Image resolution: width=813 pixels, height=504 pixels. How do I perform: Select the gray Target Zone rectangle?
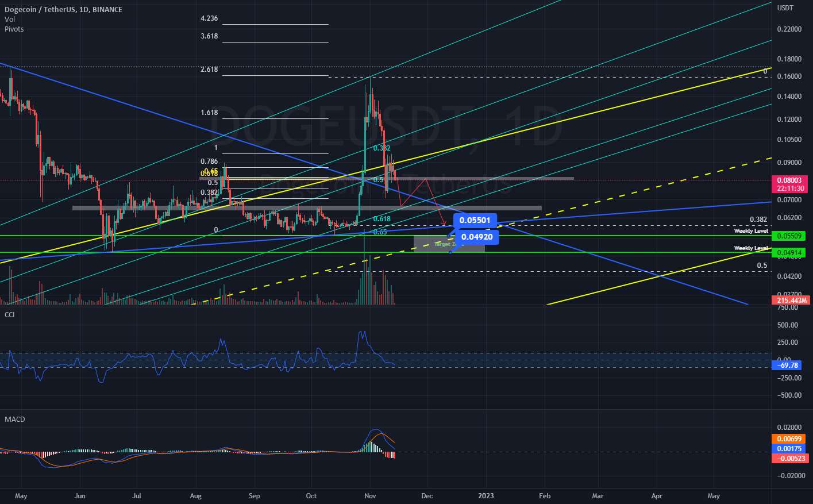[449, 244]
